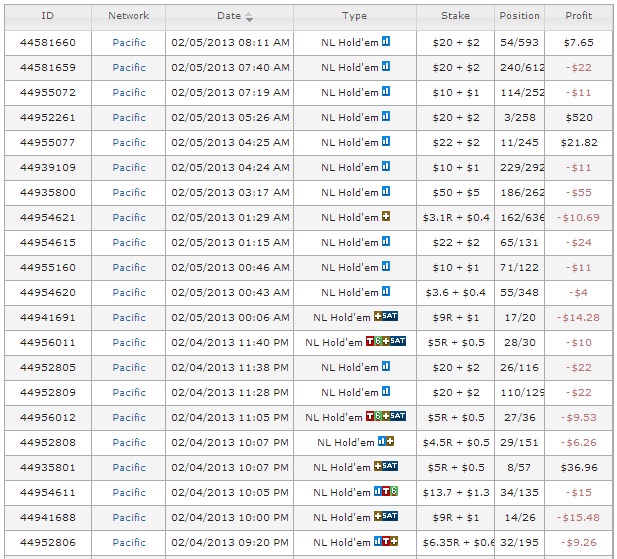Click the $50 + $5 stake cell
This screenshot has height=559, width=617.
click(x=456, y=192)
